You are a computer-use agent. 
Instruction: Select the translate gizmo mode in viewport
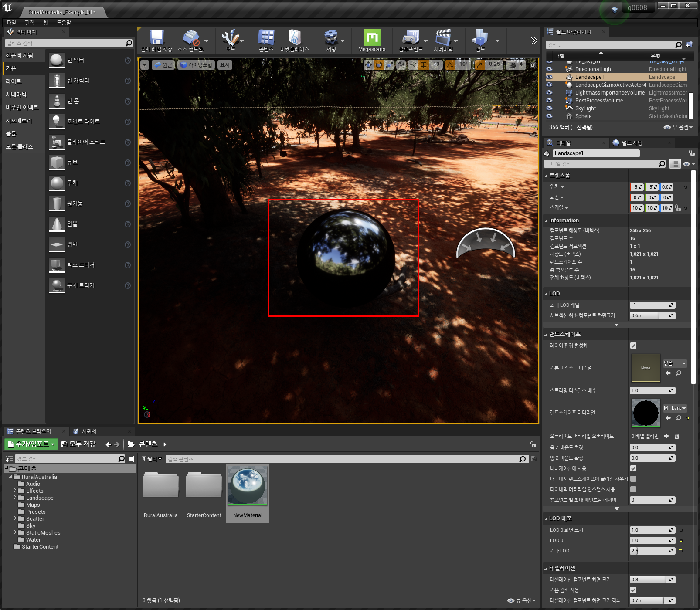368,65
